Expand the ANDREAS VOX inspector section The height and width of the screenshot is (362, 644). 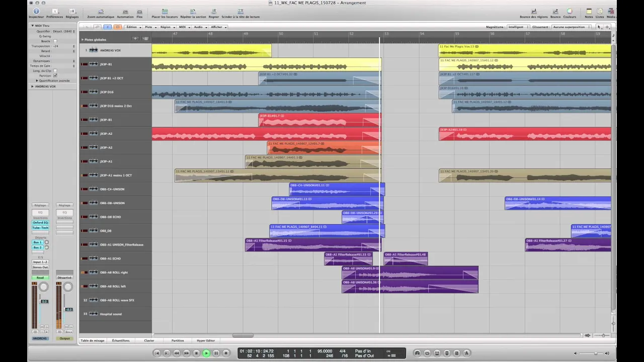[x=33, y=86]
